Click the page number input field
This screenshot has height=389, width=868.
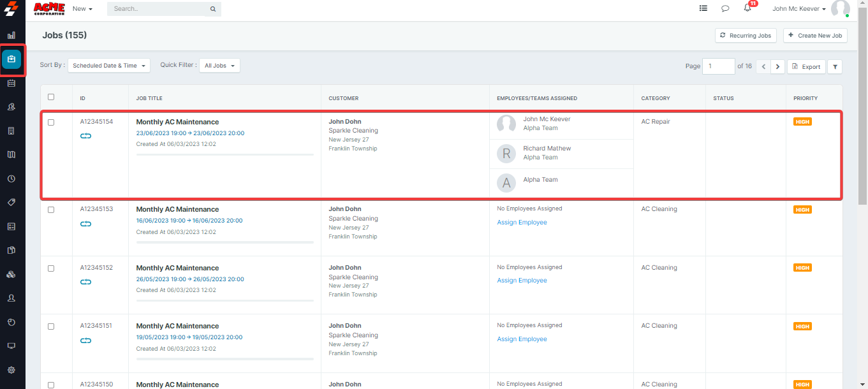718,66
